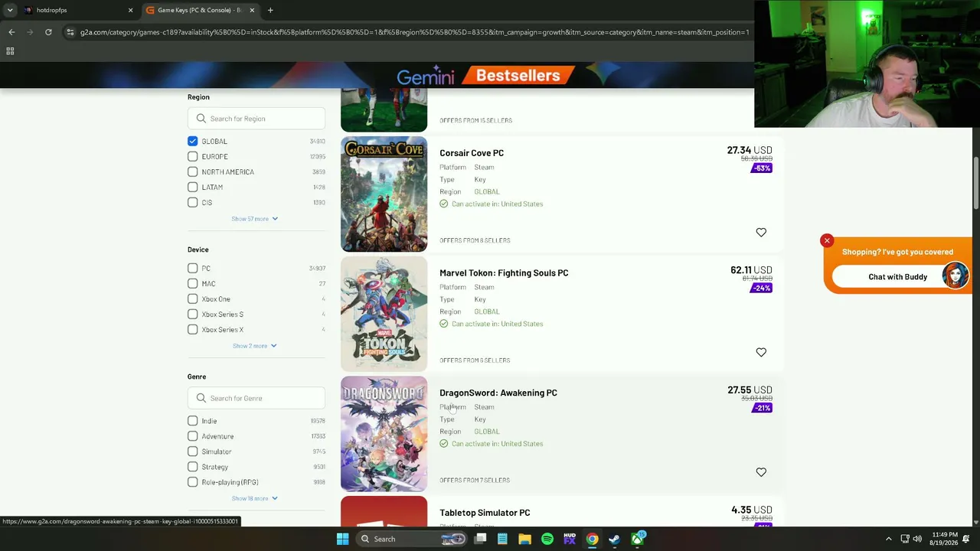Click the Search for Genre field
The width and height of the screenshot is (980, 551).
[256, 398]
